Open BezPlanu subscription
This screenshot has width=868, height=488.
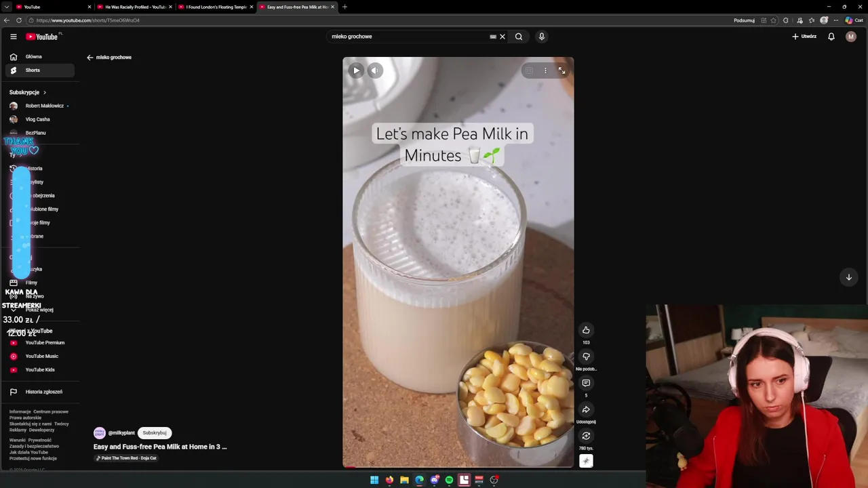[x=40, y=133]
